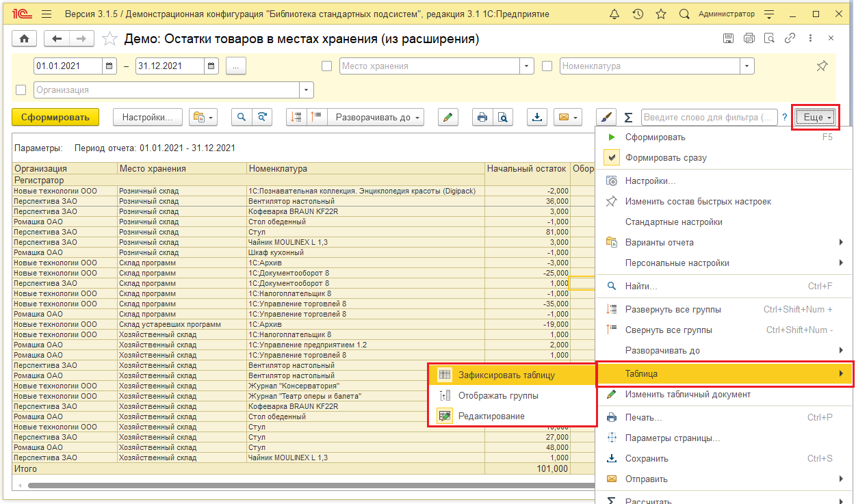
Task: Expand Персональные настройки submenu
Action: [x=724, y=263]
